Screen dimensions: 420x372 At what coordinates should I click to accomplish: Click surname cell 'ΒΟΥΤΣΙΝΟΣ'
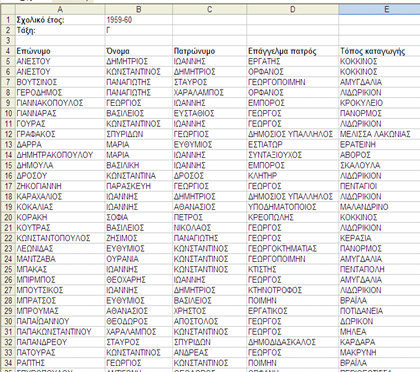coord(60,82)
